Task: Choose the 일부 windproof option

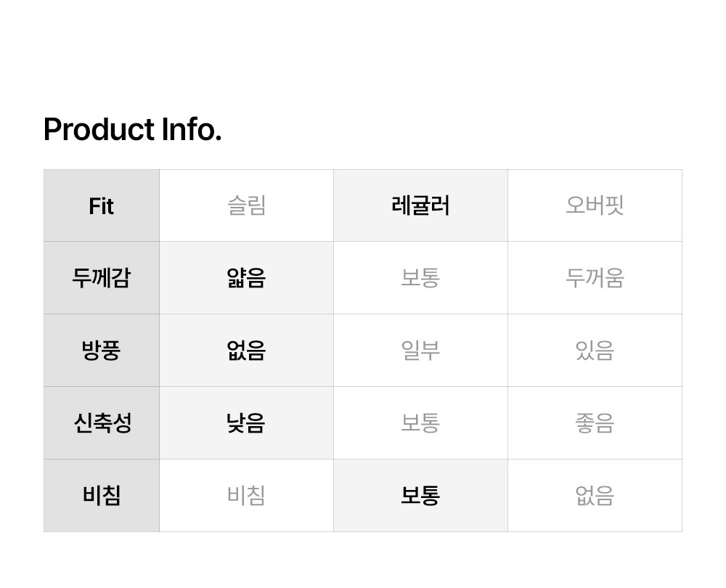Action: (420, 351)
